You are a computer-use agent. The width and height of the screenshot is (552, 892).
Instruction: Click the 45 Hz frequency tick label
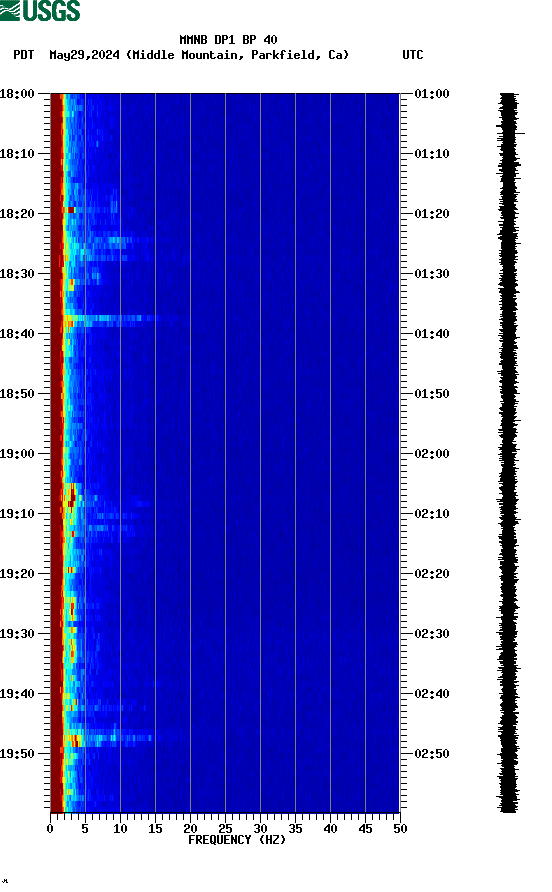365,829
